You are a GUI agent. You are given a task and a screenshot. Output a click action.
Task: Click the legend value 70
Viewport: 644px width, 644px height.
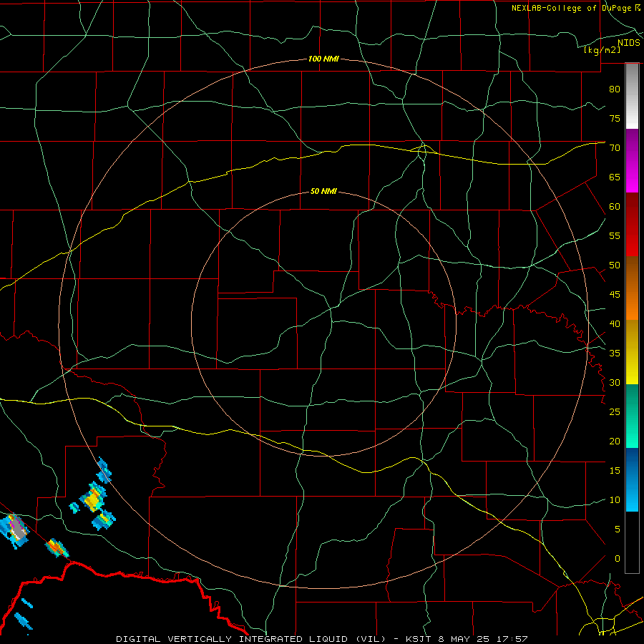click(x=615, y=148)
